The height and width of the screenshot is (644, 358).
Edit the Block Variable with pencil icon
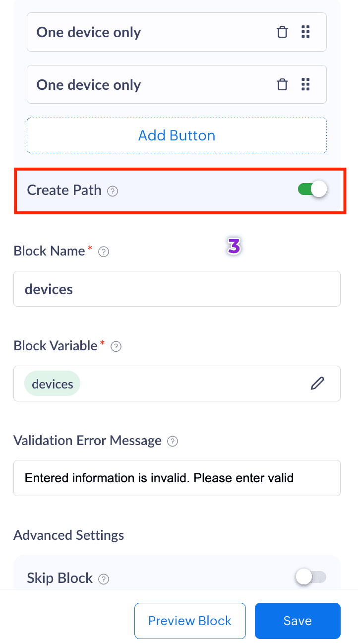point(317,384)
